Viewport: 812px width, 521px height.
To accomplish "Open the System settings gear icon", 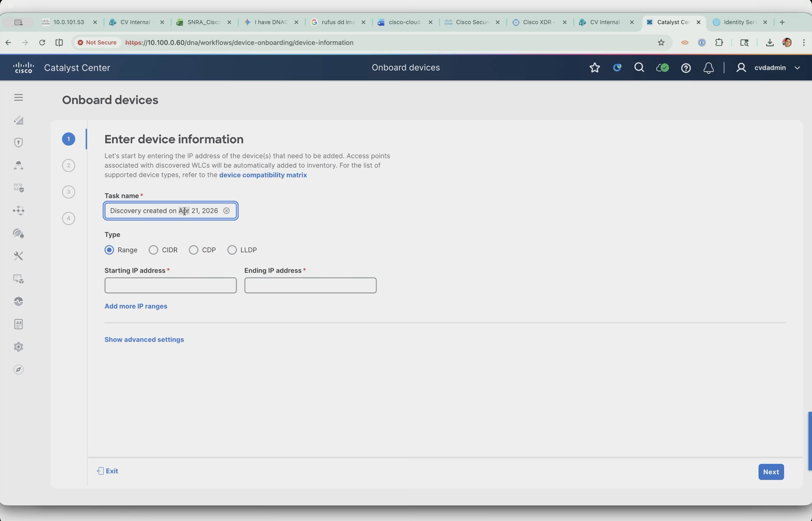I will point(19,347).
